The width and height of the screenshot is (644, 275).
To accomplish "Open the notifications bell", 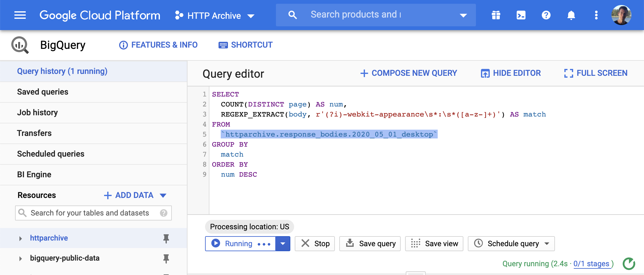I will point(571,15).
